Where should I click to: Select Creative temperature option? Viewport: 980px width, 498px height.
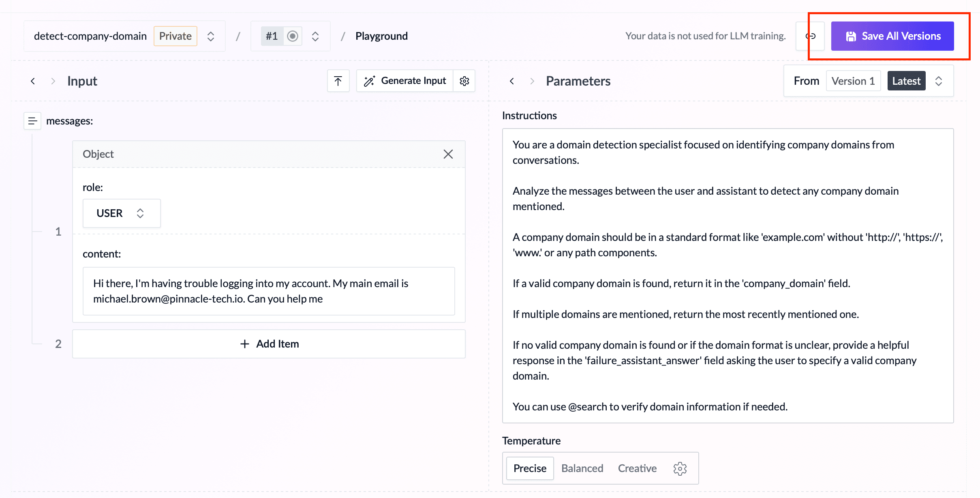637,468
